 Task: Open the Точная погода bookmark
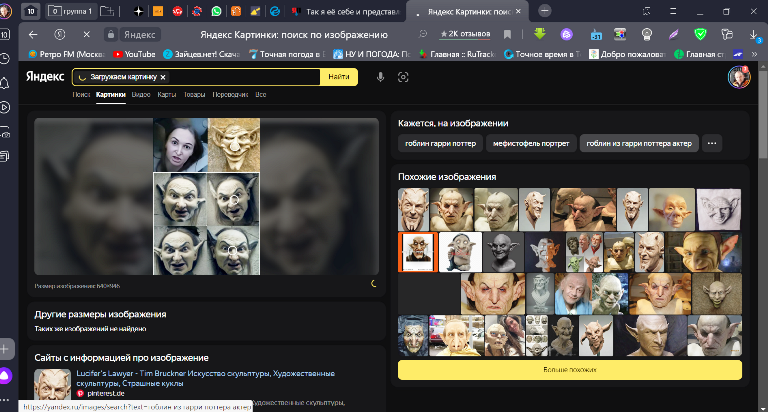[287, 54]
